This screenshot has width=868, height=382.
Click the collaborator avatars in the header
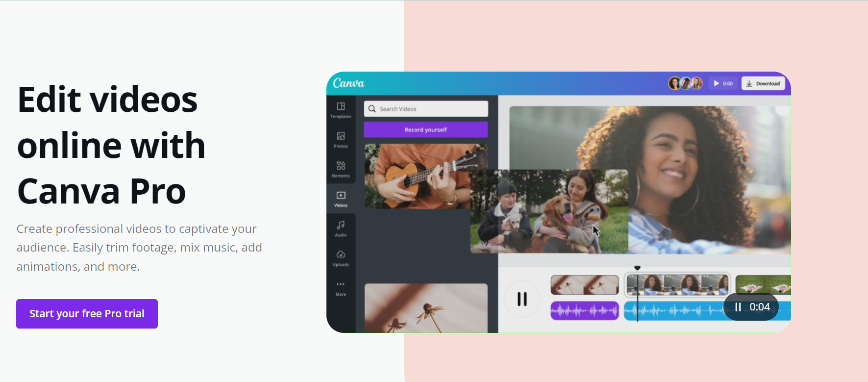click(x=686, y=83)
